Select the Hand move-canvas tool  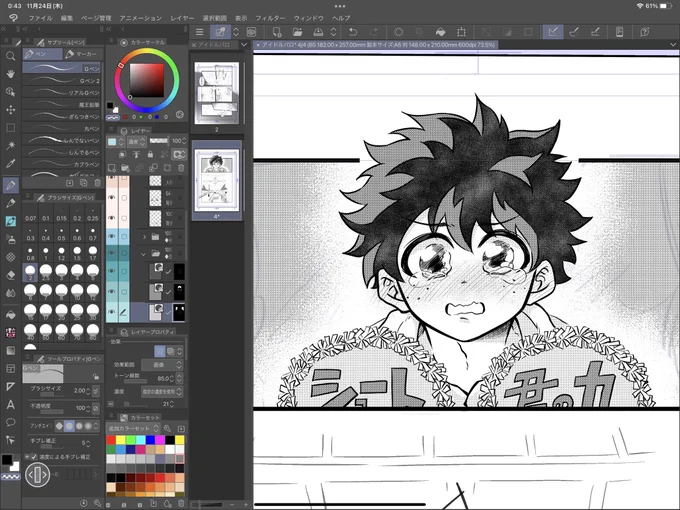[10, 74]
